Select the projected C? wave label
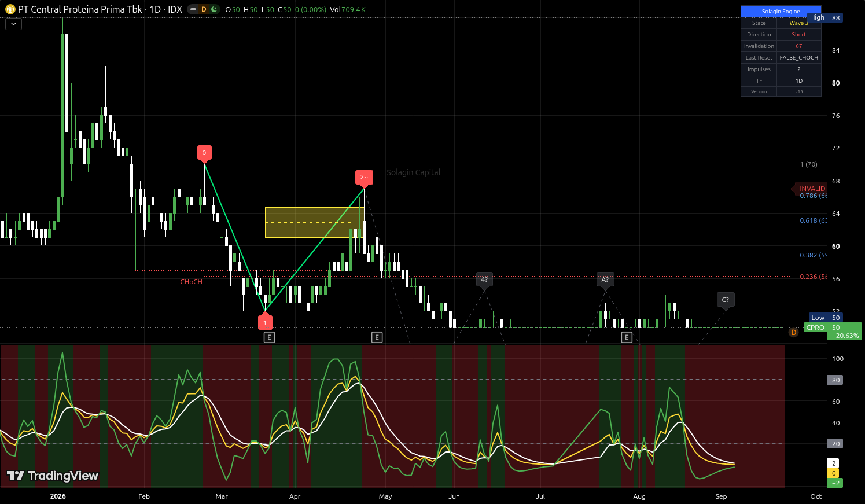 (x=726, y=300)
